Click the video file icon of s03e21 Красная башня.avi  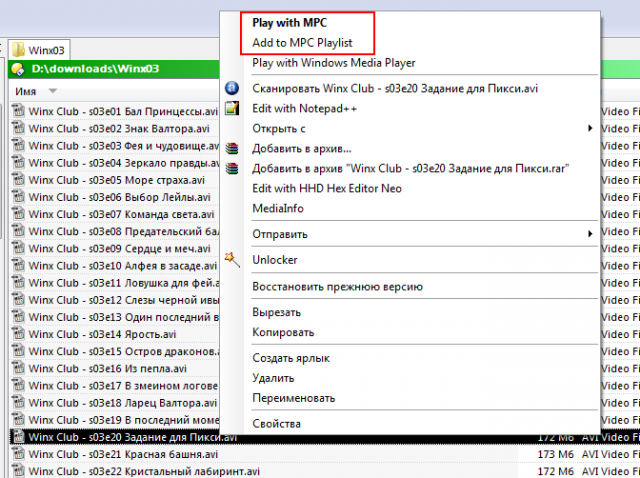tap(18, 454)
